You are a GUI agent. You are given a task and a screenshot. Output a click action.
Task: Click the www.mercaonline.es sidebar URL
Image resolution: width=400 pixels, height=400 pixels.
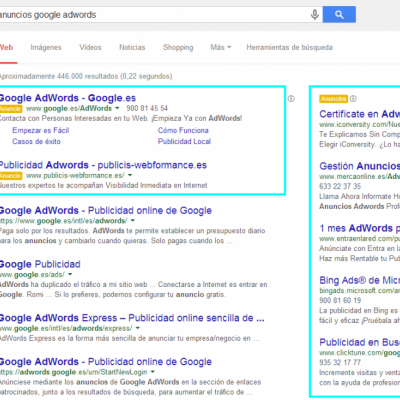(359, 176)
